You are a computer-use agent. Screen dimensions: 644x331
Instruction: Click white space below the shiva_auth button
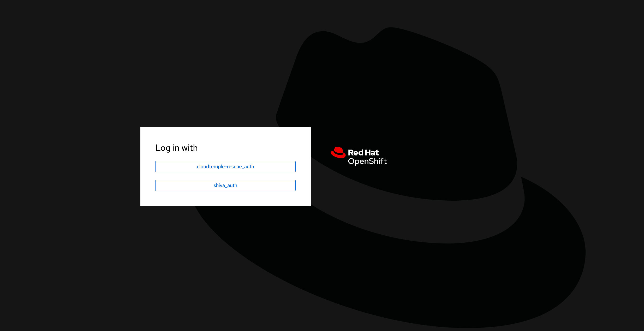[225, 199]
